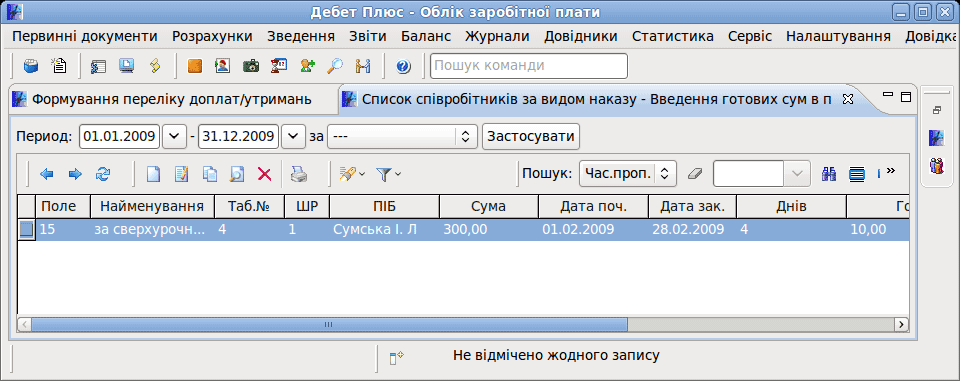Open the Статистика menu
The image size is (960, 381).
point(673,36)
